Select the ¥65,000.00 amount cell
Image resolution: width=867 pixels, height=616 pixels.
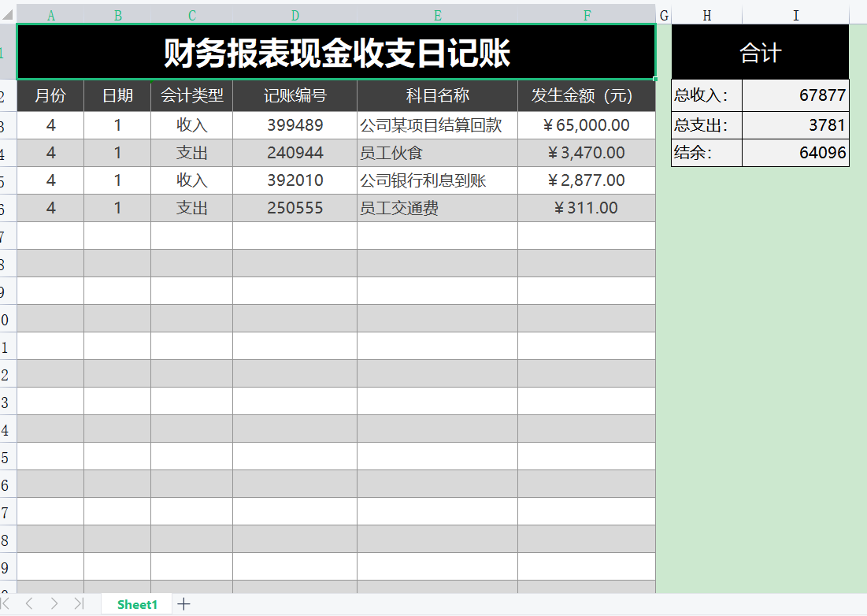[587, 124]
